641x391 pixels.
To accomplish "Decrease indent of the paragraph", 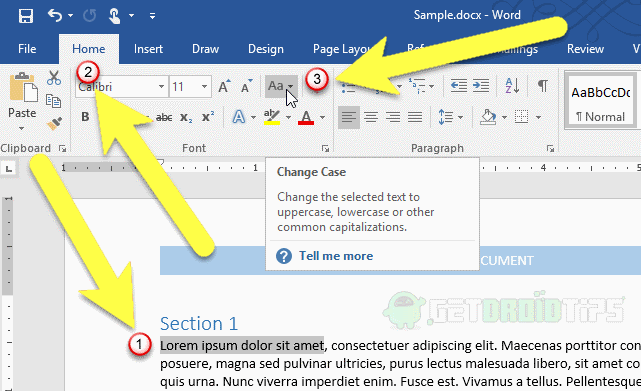I will coord(459,86).
